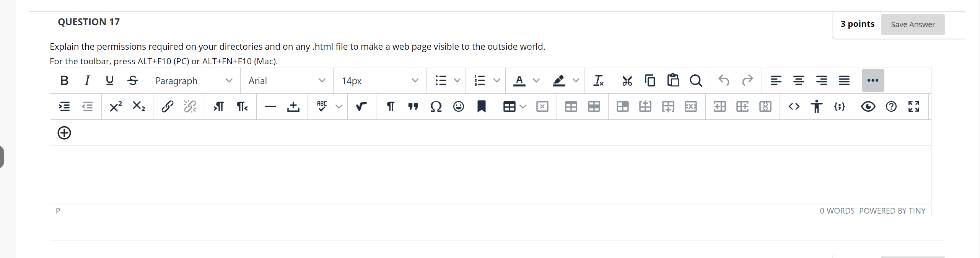Apply the highlight color marker
The height and width of the screenshot is (258, 980).
point(559,81)
